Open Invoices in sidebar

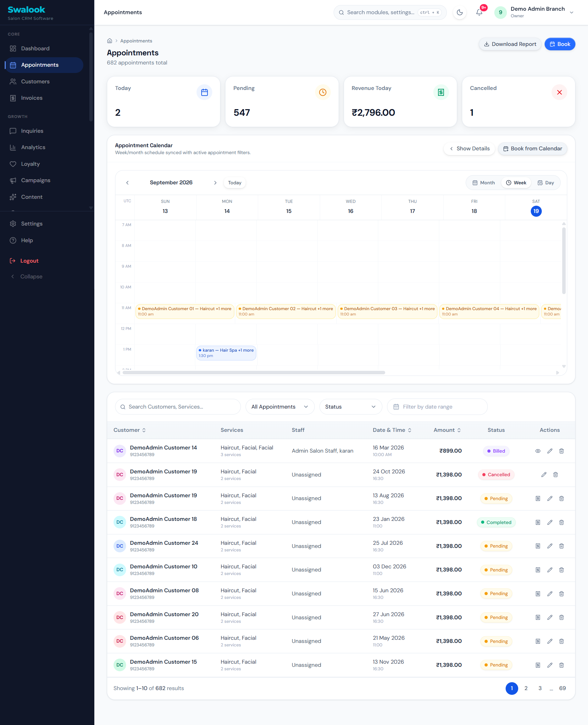click(x=44, y=98)
